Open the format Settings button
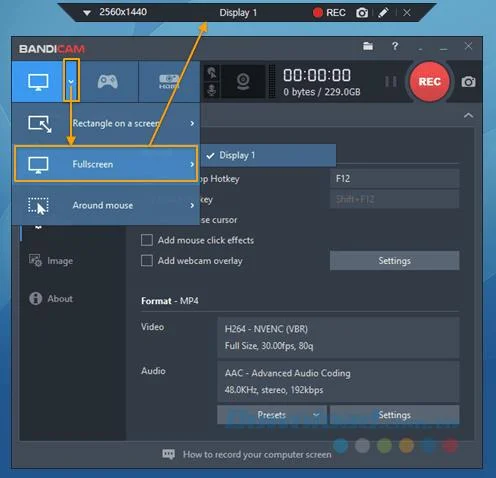The width and height of the screenshot is (496, 478). 394,415
